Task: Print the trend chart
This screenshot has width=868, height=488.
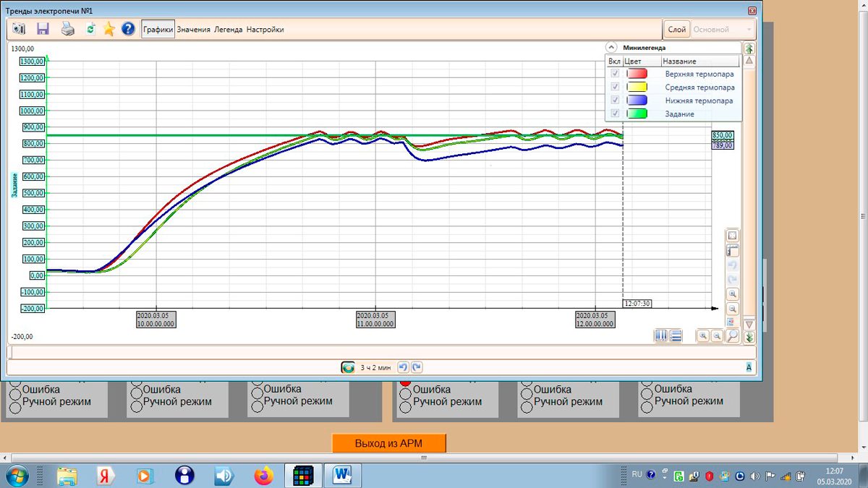Action: point(67,29)
